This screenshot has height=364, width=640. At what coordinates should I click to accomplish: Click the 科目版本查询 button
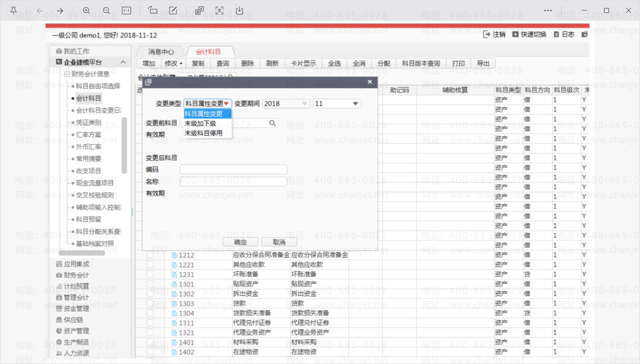421,63
